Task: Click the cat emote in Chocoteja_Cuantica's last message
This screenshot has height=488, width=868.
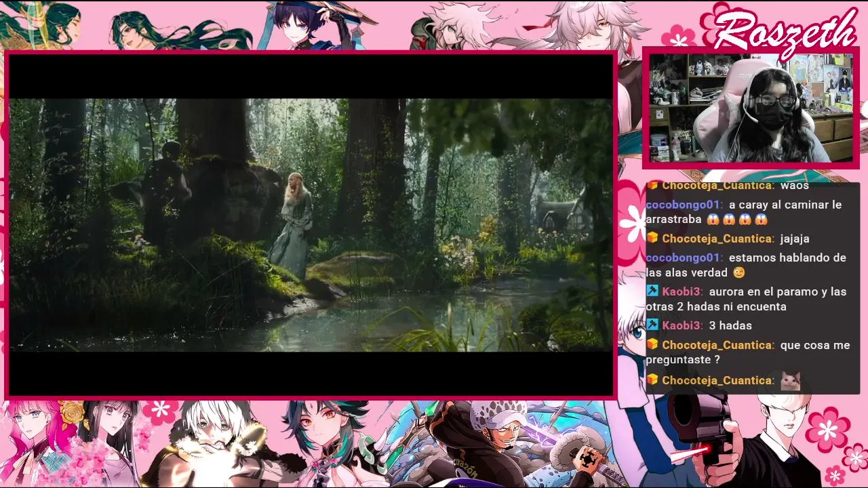Action: 791,380
